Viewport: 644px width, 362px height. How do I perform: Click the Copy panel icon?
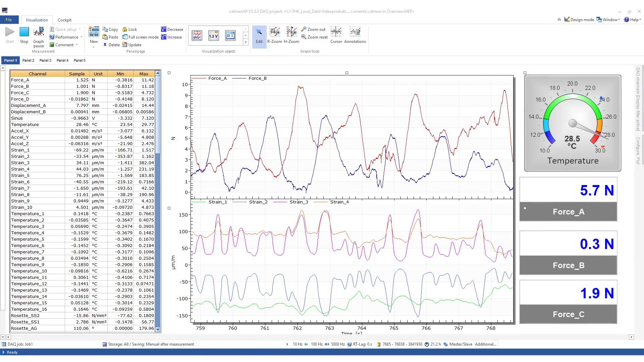110,29
